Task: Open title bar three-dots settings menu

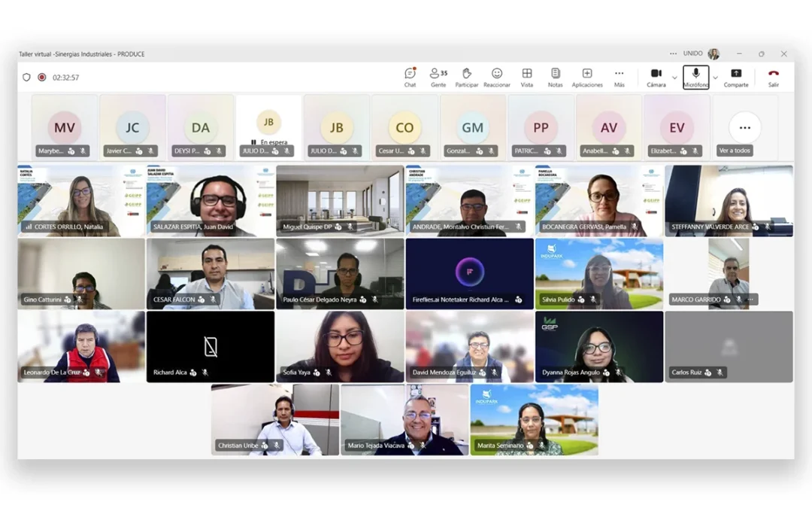Action: point(673,53)
